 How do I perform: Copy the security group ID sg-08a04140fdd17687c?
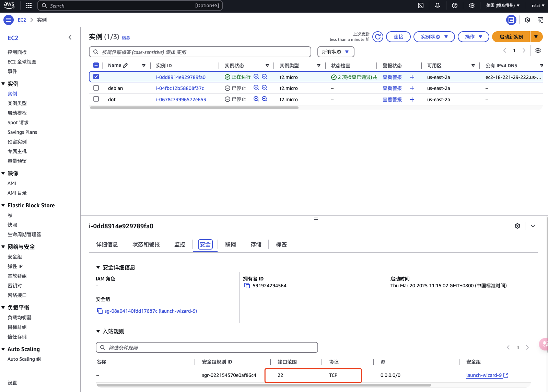point(100,311)
